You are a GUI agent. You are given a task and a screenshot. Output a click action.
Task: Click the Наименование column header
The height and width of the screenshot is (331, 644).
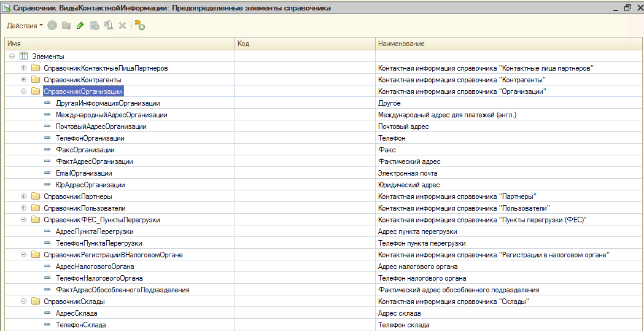pyautogui.click(x=508, y=44)
